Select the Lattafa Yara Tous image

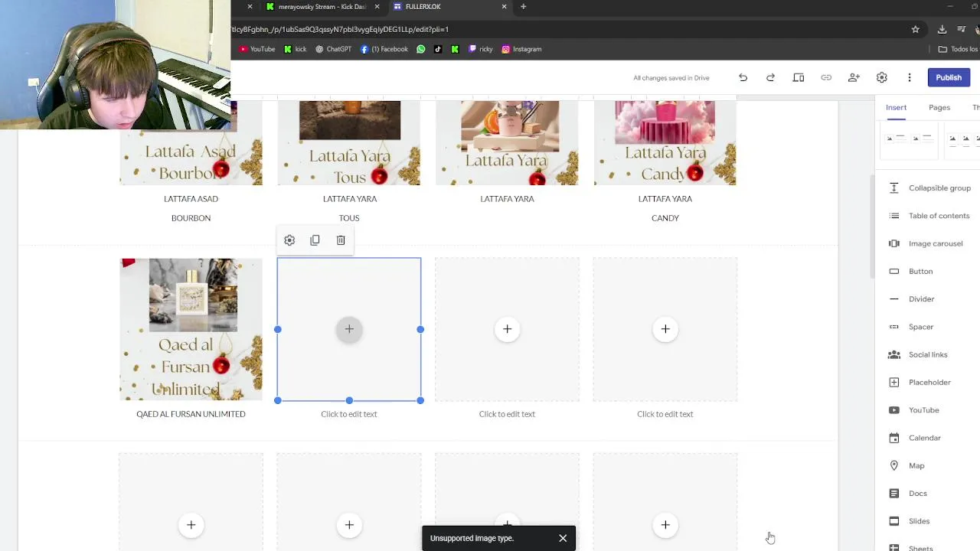[x=349, y=142]
